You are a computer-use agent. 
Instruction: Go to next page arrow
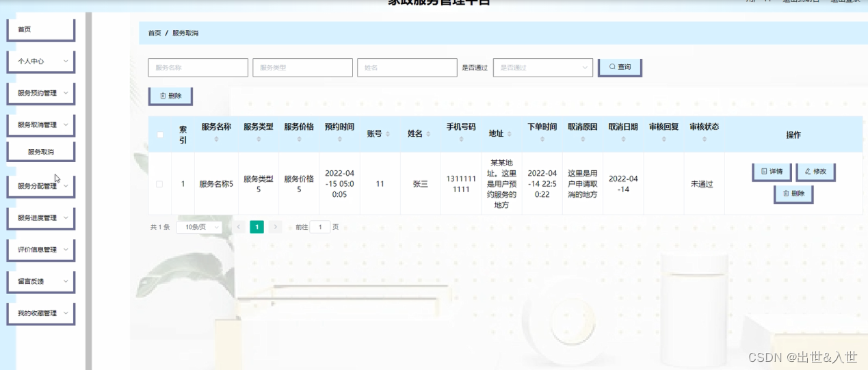coord(275,226)
